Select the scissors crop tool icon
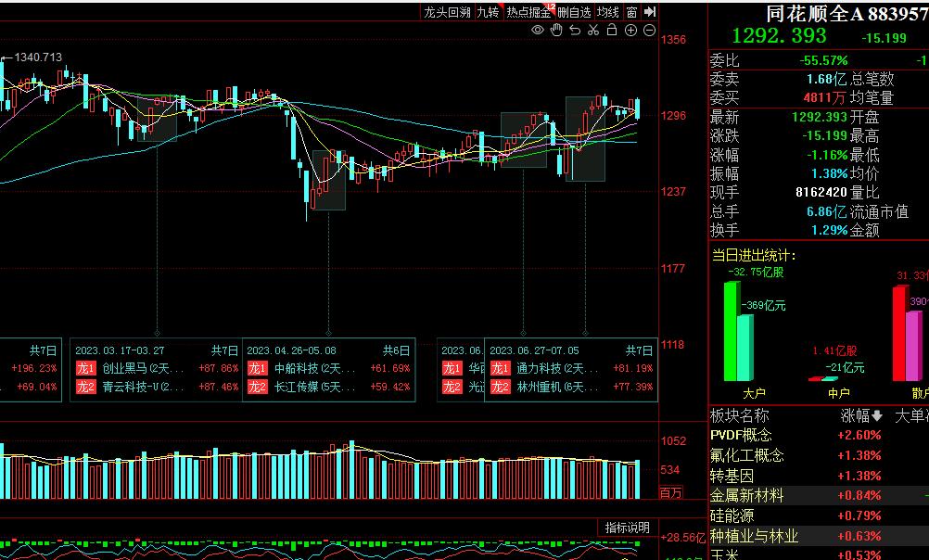 pos(594,31)
